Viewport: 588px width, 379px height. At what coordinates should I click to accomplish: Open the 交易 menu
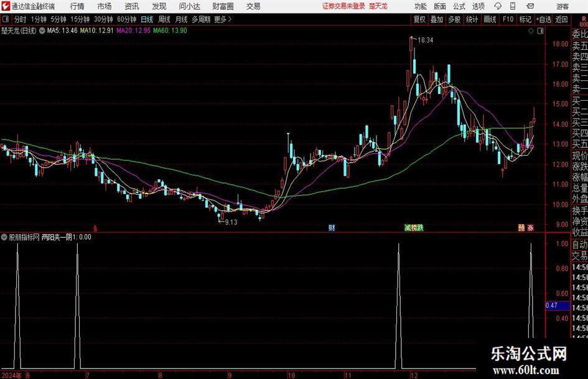click(x=253, y=6)
